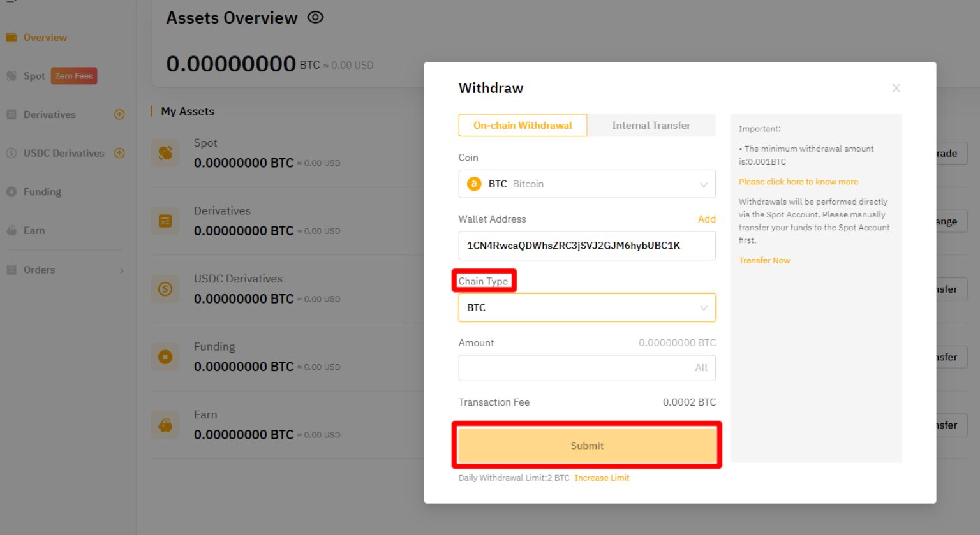Click the BTC coin icon in the Coin selector
The width and height of the screenshot is (980, 535).
473,184
